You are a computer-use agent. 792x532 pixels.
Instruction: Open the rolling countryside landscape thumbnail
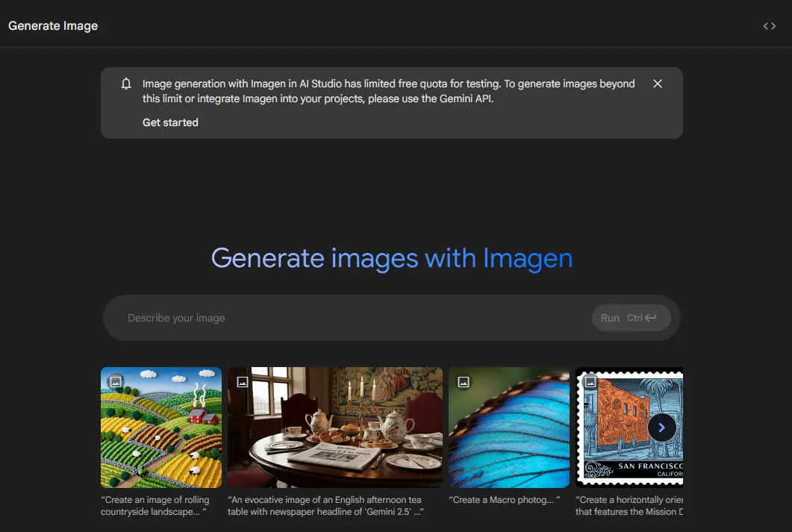[161, 428]
